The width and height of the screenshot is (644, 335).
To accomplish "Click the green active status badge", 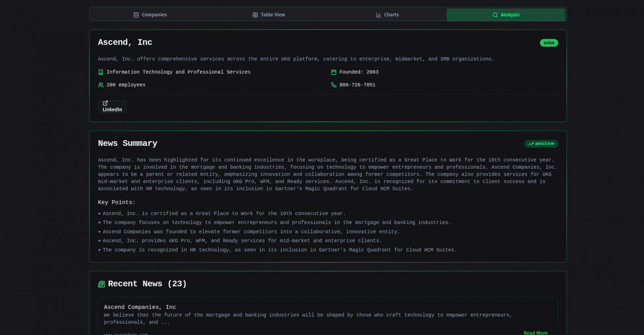I will 549,43.
